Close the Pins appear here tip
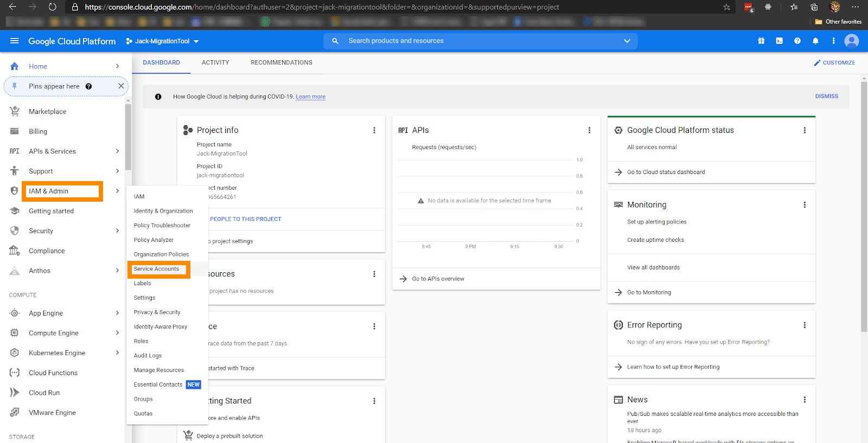Viewport: 868px width, 443px height. [121, 86]
